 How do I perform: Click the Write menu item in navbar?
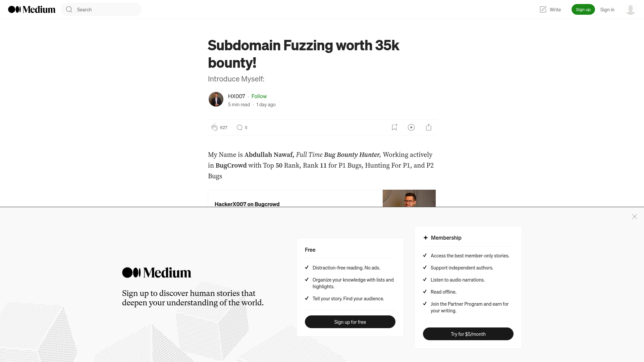(550, 9)
